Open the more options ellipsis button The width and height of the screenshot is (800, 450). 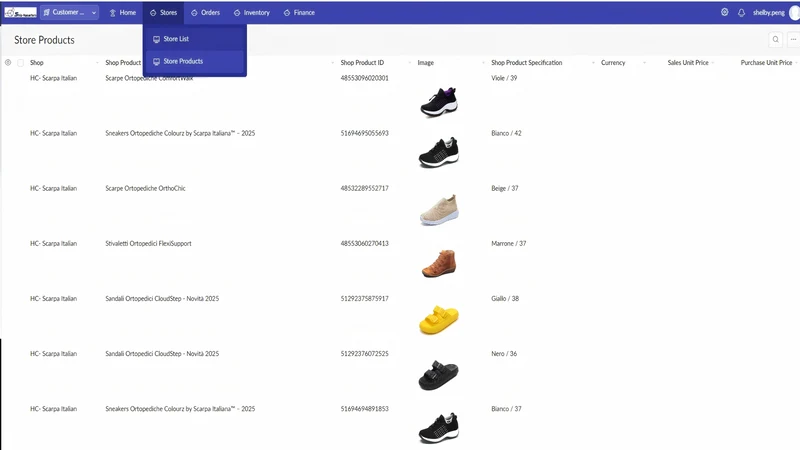tap(793, 39)
